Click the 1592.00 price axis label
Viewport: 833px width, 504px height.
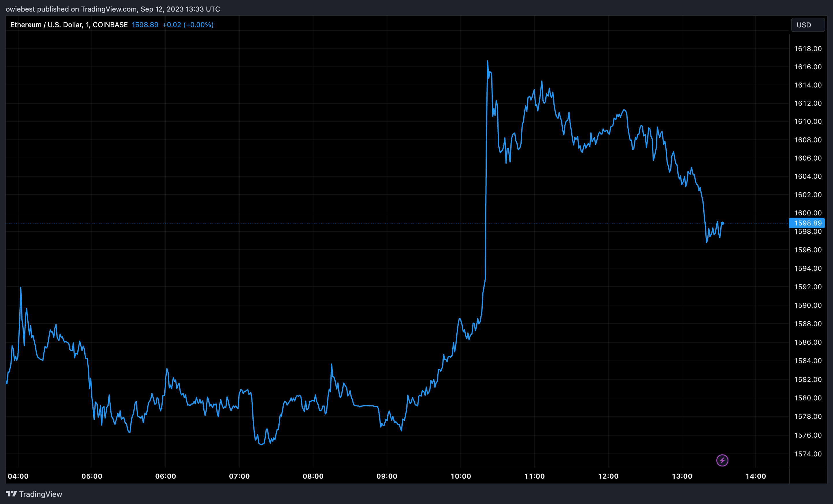tap(808, 287)
